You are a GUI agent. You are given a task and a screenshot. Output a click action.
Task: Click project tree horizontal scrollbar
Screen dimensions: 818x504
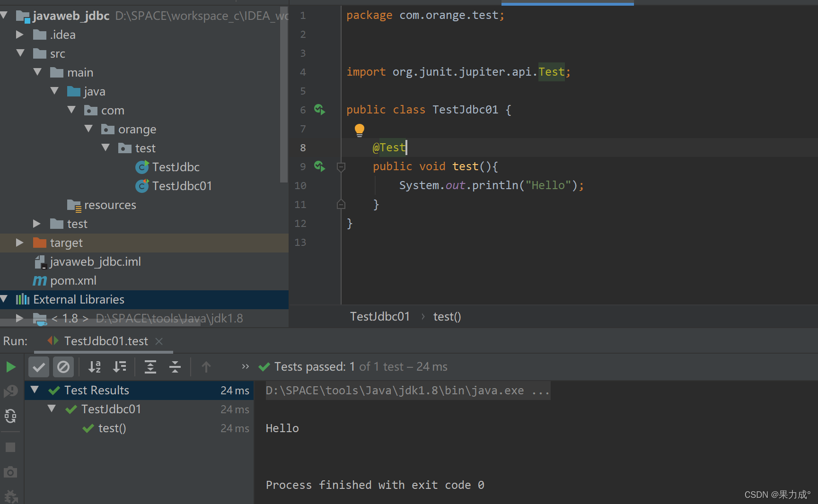click(100, 323)
